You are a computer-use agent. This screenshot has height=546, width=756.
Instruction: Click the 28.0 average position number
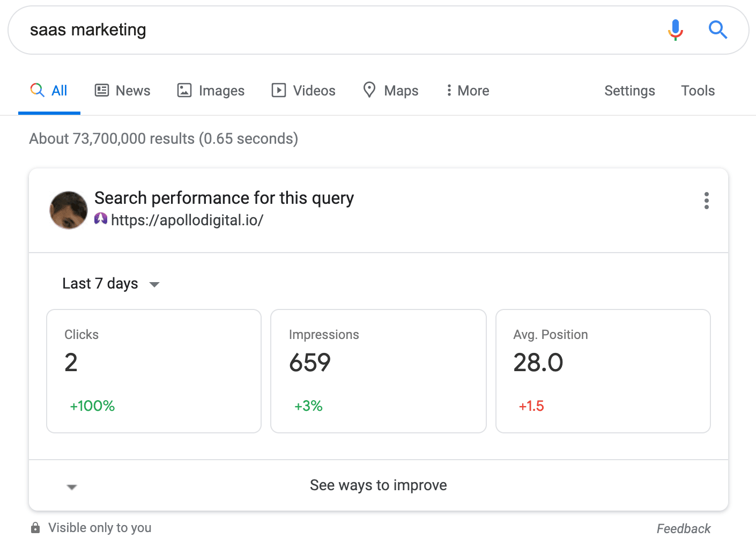click(538, 363)
